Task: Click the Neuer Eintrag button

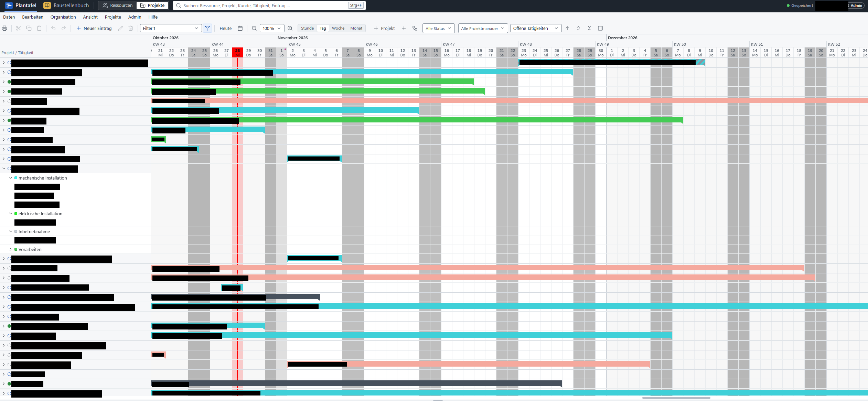Action: [94, 28]
